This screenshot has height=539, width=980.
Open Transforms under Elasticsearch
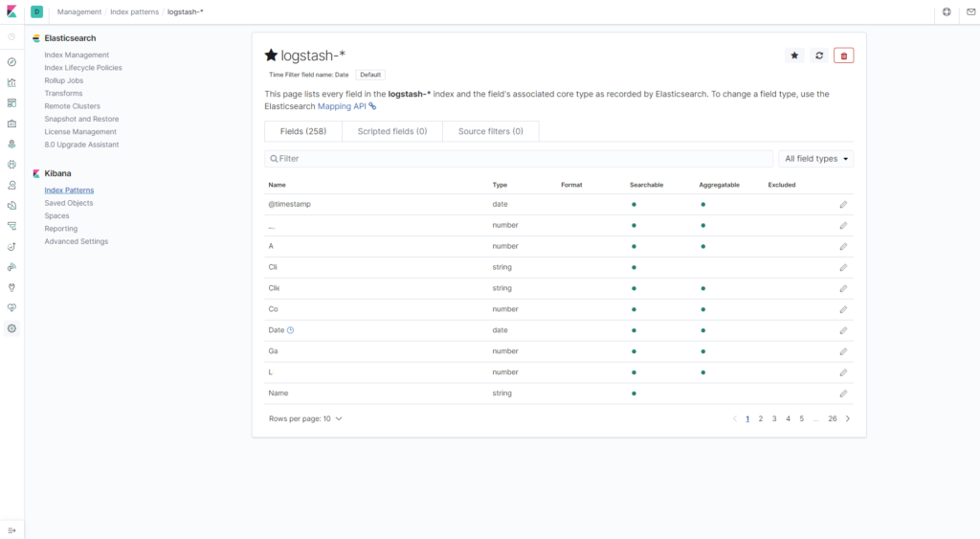pyautogui.click(x=63, y=93)
